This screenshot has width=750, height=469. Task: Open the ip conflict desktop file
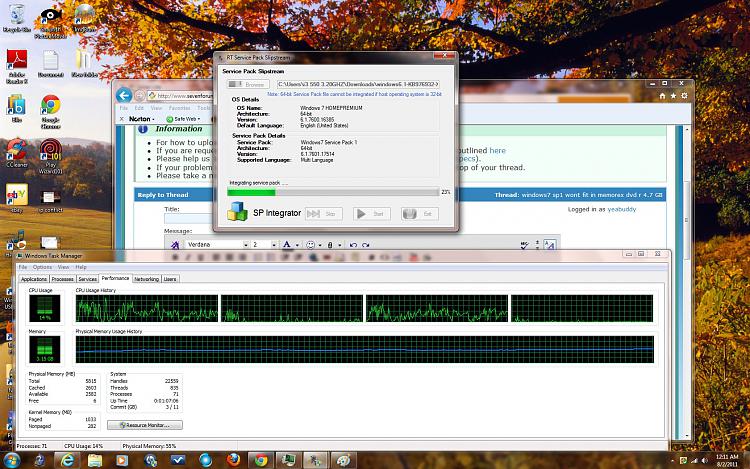click(x=50, y=201)
